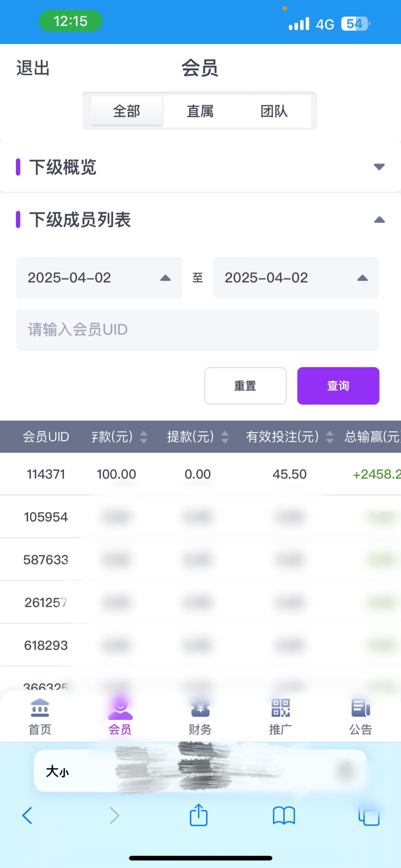Tap the Safari back arrow
401x868 pixels.
pos(27,816)
